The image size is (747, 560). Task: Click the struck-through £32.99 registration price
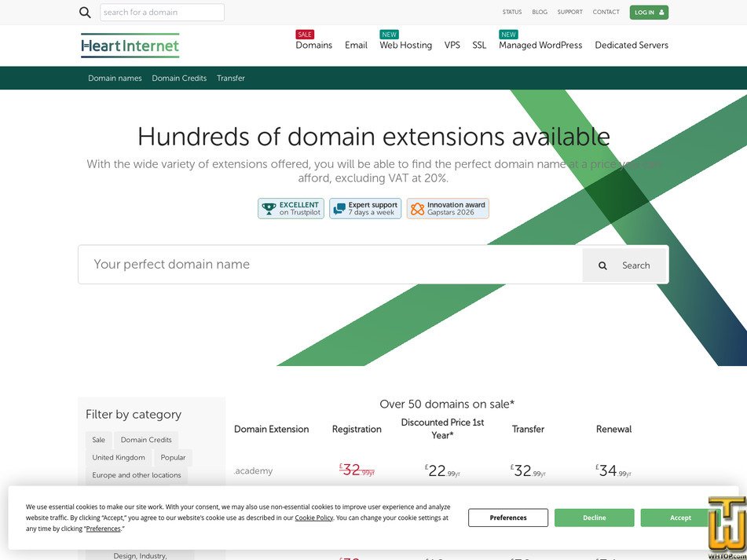point(357,470)
